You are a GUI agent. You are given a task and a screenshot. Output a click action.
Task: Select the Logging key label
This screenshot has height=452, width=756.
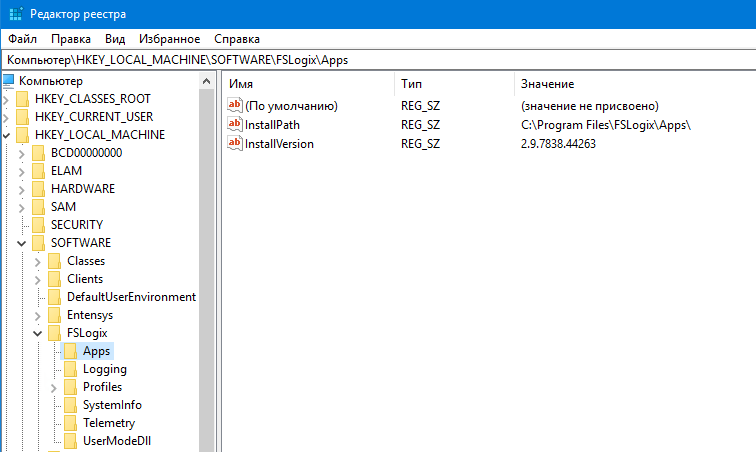coord(105,369)
